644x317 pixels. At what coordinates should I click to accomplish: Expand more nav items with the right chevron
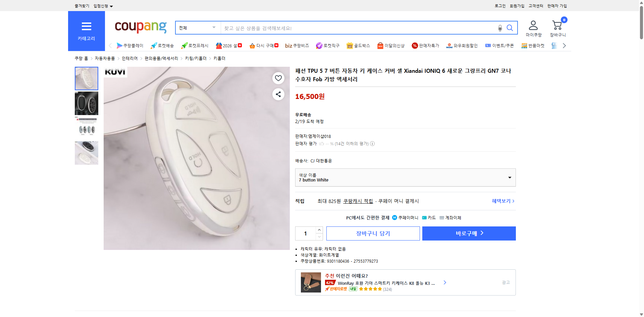click(564, 45)
